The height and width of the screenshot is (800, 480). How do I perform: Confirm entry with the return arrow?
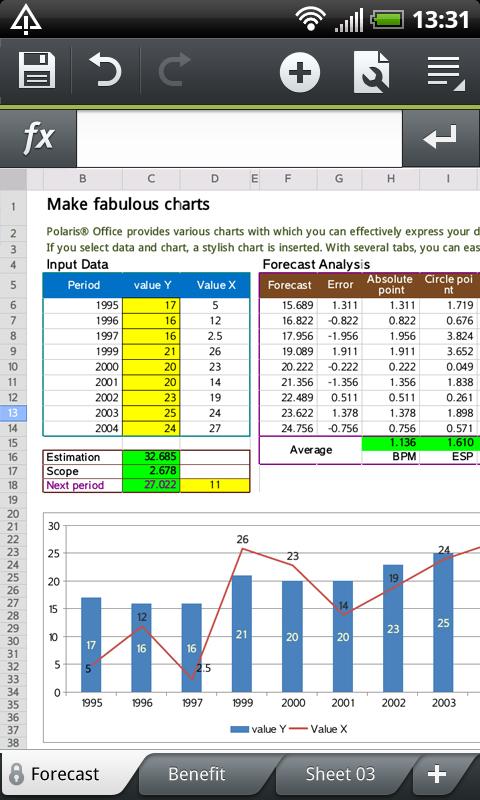pyautogui.click(x=441, y=138)
